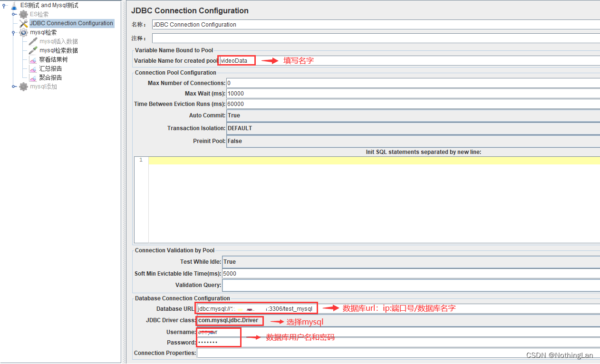
Task: Click the 汇总报告 report chart icon
Action: 33,68
